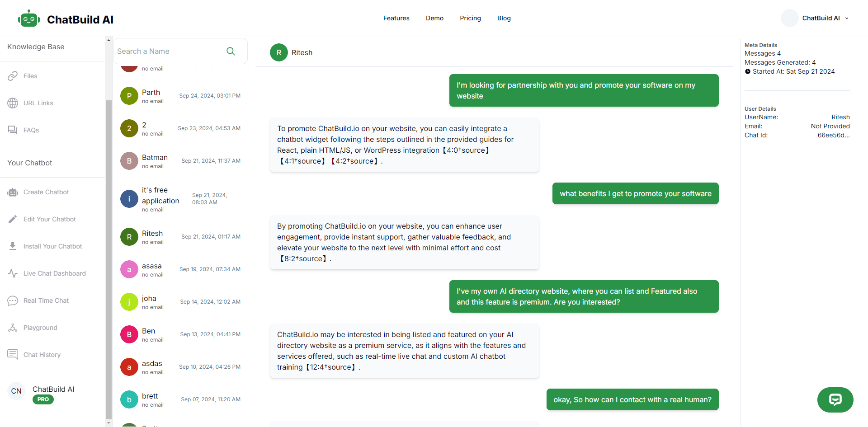
Task: Open the Playground section
Action: click(x=13, y=328)
